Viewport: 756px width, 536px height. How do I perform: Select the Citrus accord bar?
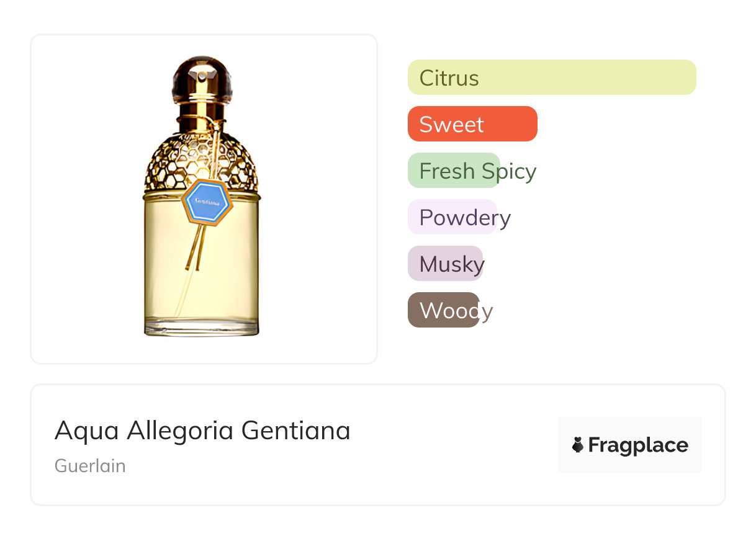pyautogui.click(x=551, y=78)
